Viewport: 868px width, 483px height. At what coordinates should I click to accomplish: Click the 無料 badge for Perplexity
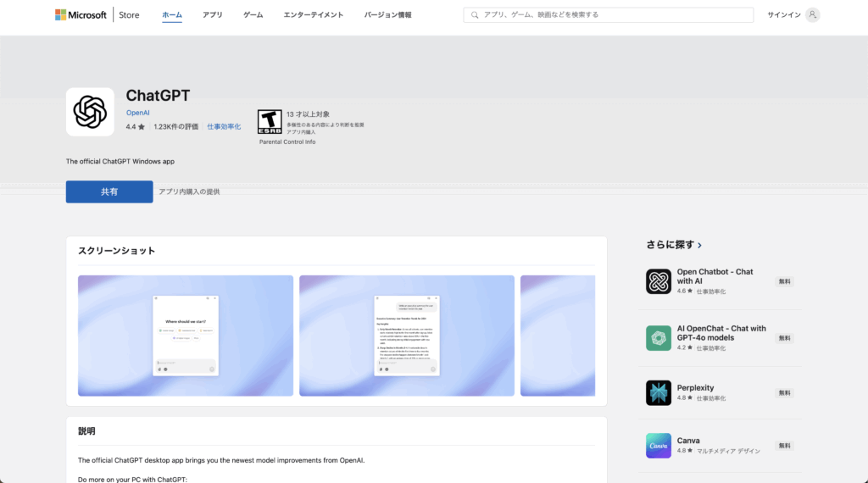click(x=784, y=393)
